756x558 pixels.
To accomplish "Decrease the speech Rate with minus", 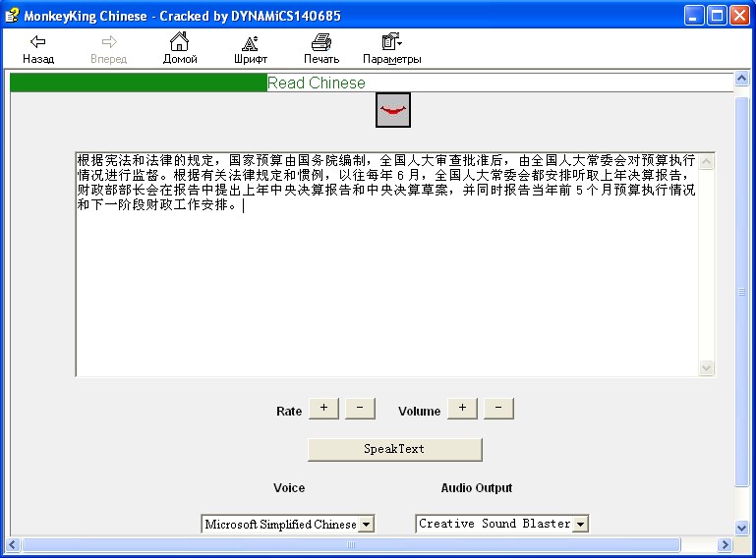I will point(360,408).
